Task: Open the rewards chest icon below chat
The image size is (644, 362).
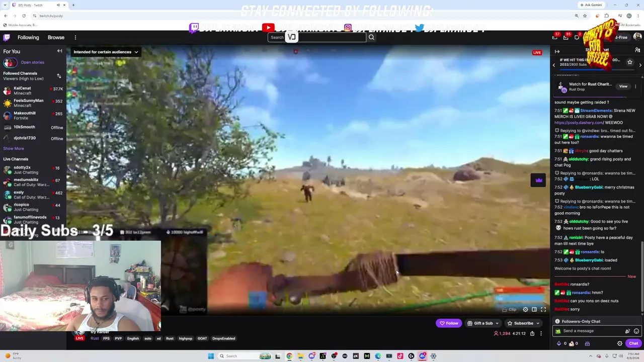Action: point(587,343)
